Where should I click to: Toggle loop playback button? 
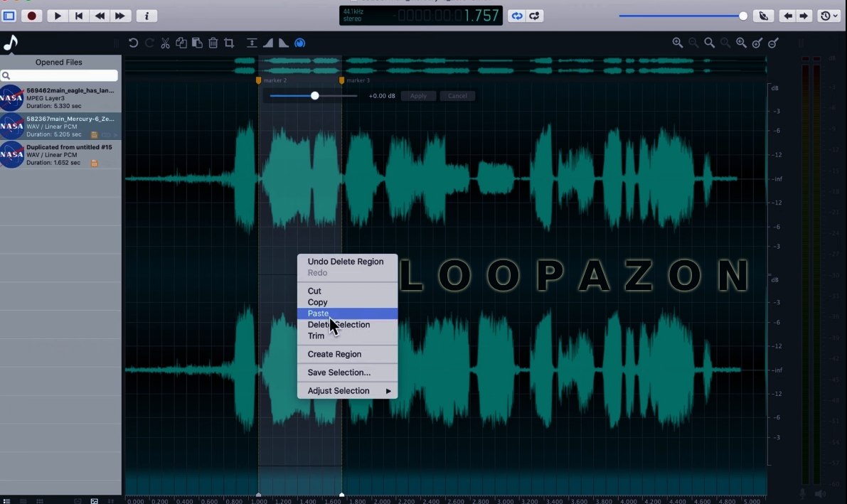pyautogui.click(x=517, y=16)
